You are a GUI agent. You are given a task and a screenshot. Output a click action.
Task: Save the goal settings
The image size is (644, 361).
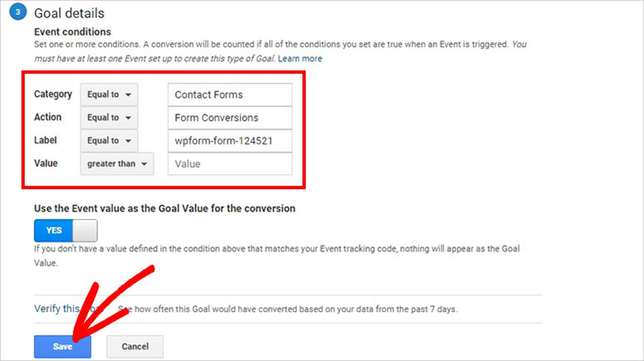click(x=62, y=346)
